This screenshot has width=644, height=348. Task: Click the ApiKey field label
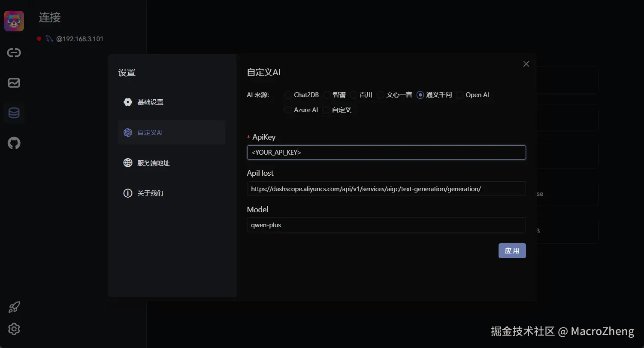264,137
